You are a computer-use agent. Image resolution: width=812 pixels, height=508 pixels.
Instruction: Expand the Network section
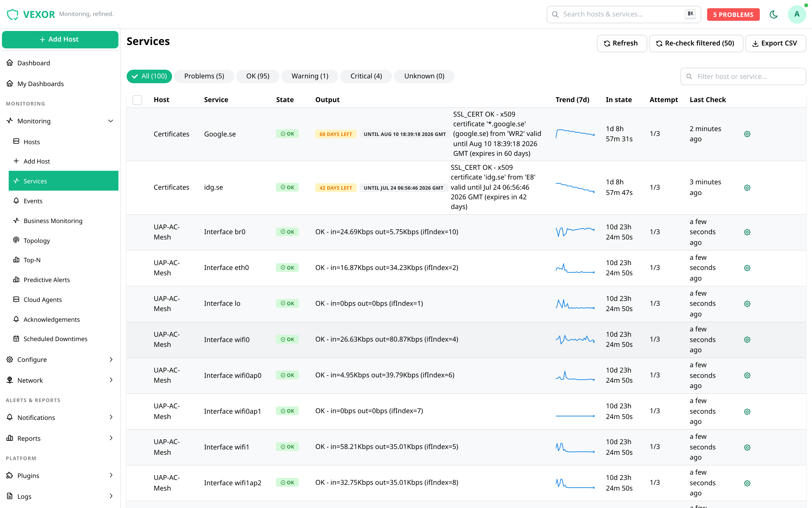coord(60,380)
